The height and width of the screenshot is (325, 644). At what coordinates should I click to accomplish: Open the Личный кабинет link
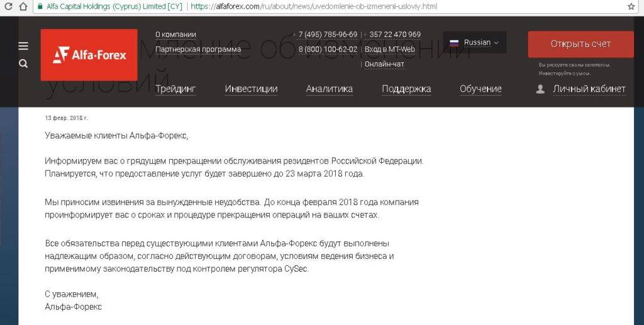pyautogui.click(x=589, y=89)
